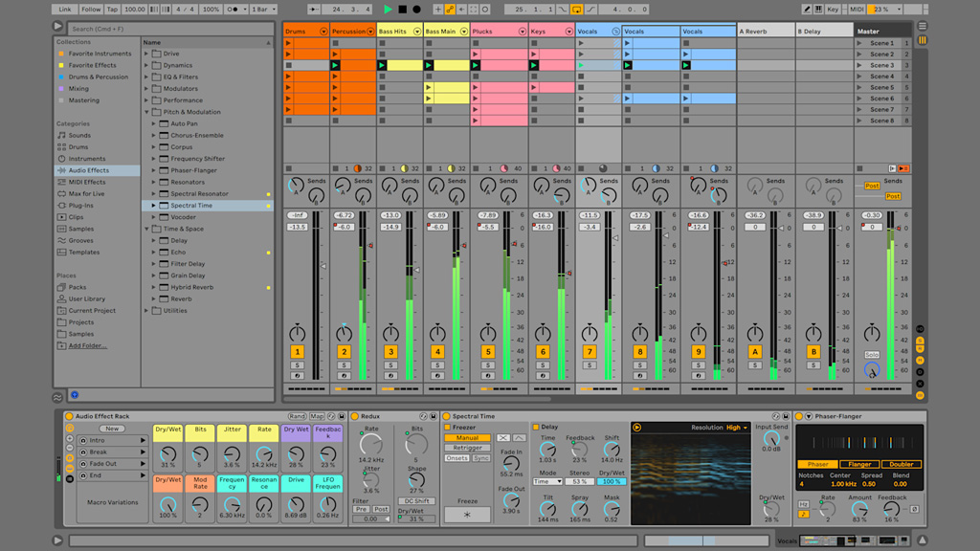This screenshot has height=551, width=980.
Task: Click the Stop button in transport bar
Action: 402,9
